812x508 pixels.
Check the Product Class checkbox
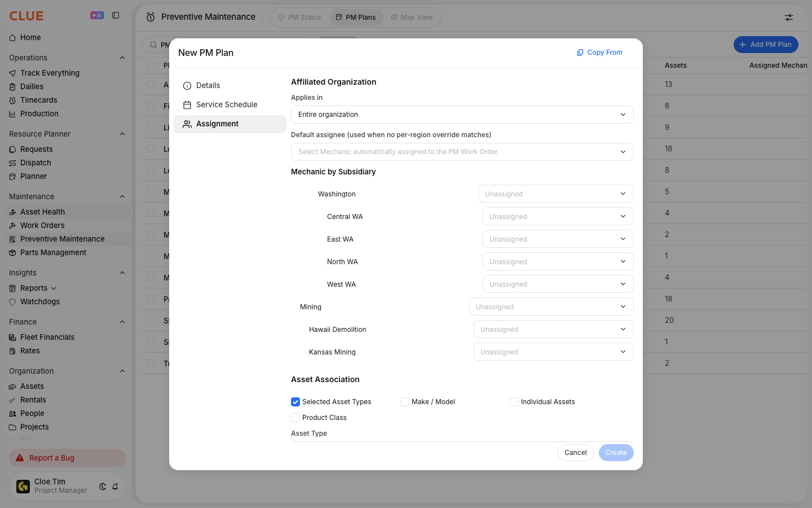click(295, 418)
